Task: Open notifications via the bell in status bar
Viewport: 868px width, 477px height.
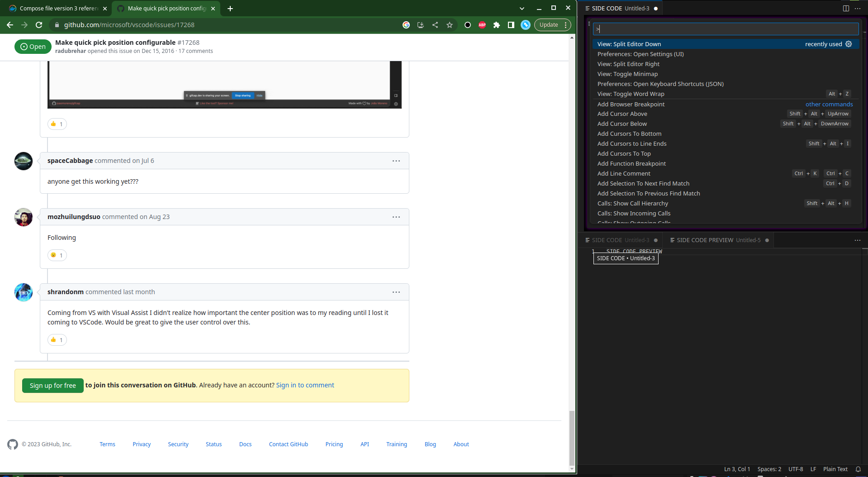Action: pyautogui.click(x=859, y=469)
